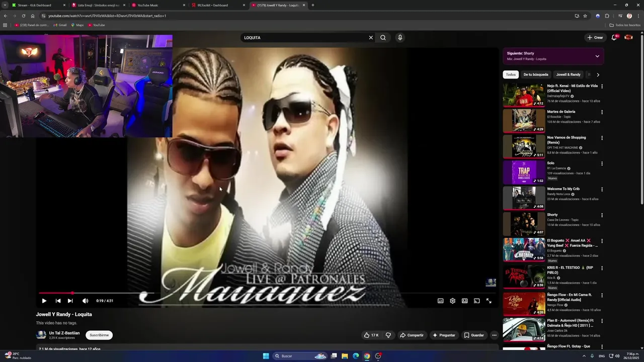The height and width of the screenshot is (362, 644).
Task: Play the Loquita video
Action: pos(44,301)
